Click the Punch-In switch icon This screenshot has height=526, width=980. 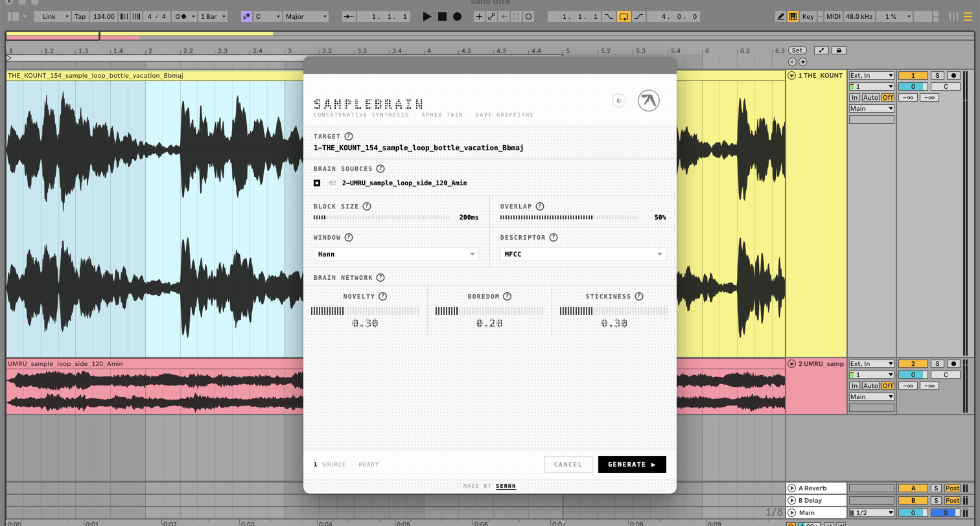[609, 16]
